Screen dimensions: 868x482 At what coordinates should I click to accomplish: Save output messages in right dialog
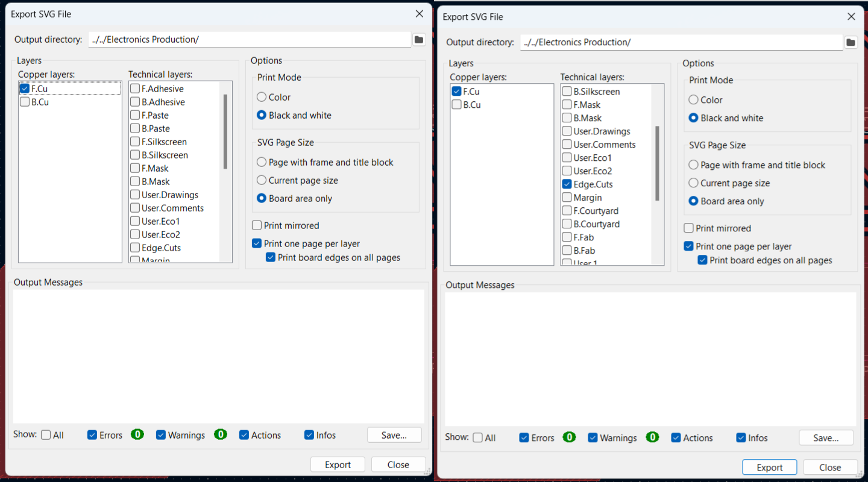pos(826,438)
